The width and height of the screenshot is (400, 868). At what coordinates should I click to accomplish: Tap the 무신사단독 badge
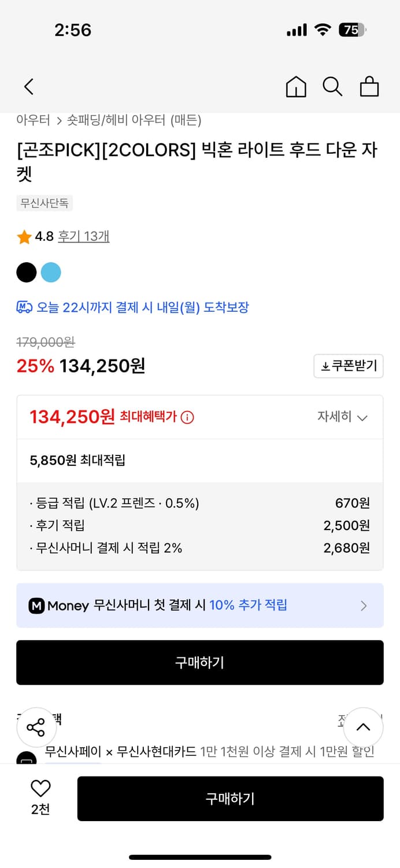tap(45, 203)
